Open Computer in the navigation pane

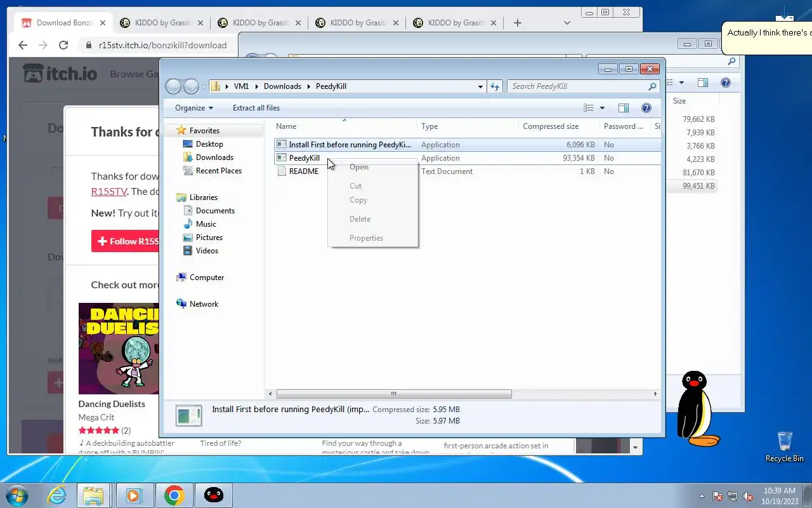point(207,277)
